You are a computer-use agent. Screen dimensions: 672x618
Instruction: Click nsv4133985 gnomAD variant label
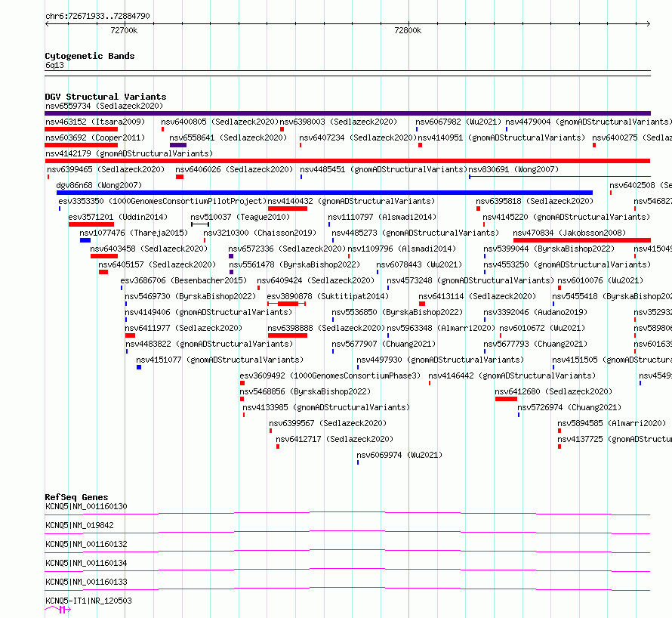pyautogui.click(x=326, y=407)
